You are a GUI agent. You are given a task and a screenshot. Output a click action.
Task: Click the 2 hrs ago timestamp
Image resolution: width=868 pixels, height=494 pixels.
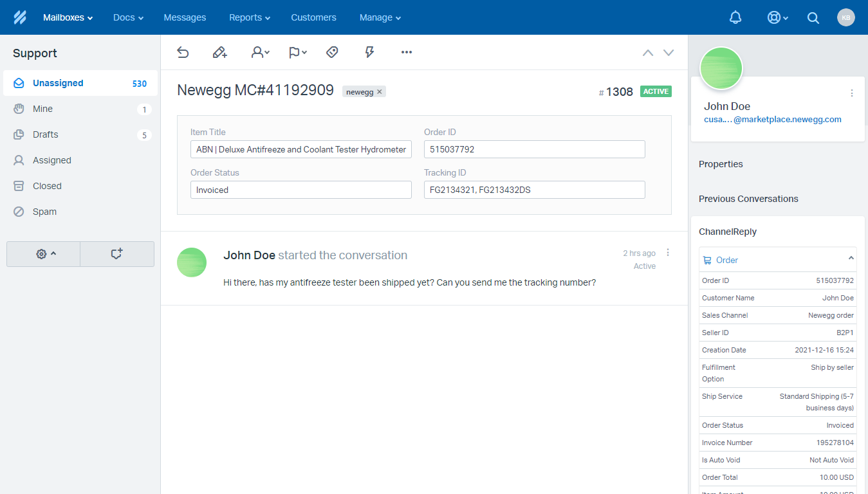coord(639,253)
